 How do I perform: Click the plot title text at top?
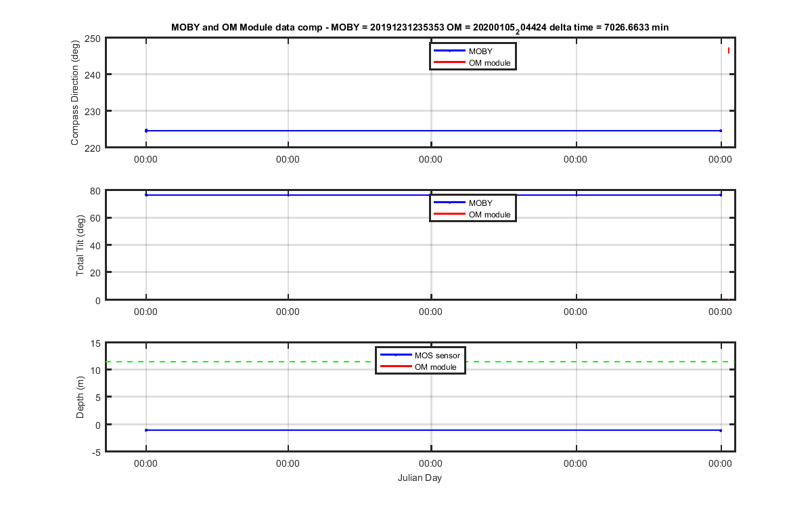tap(420, 27)
